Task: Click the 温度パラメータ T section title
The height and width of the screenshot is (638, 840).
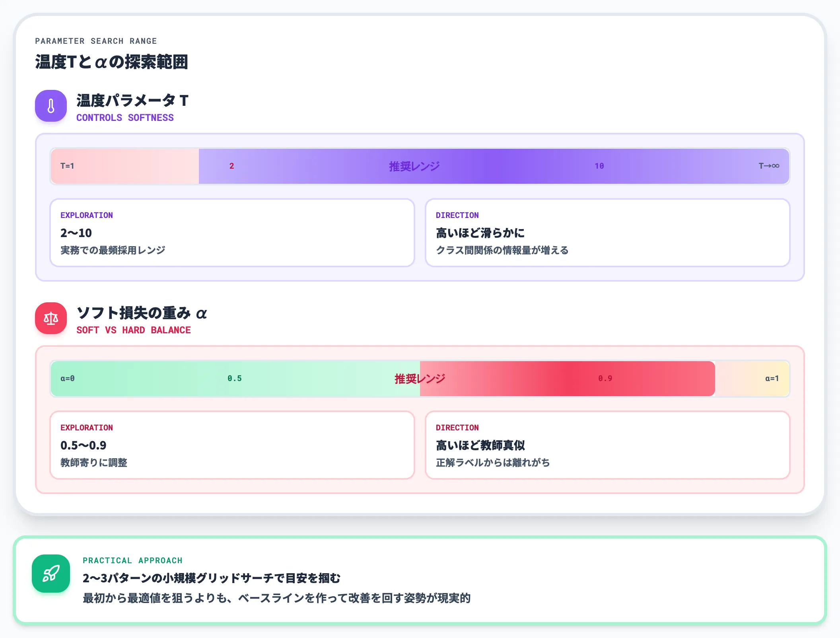Action: pyautogui.click(x=132, y=101)
